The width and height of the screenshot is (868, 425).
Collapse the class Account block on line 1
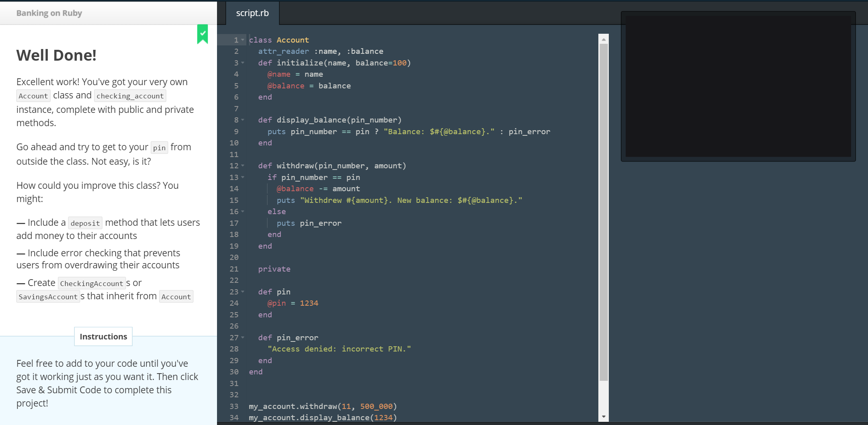pos(243,40)
